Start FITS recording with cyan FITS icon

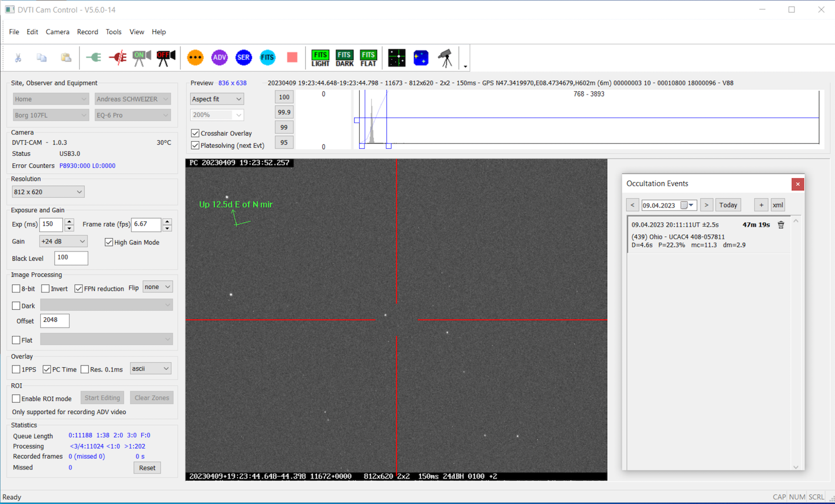[x=268, y=58]
